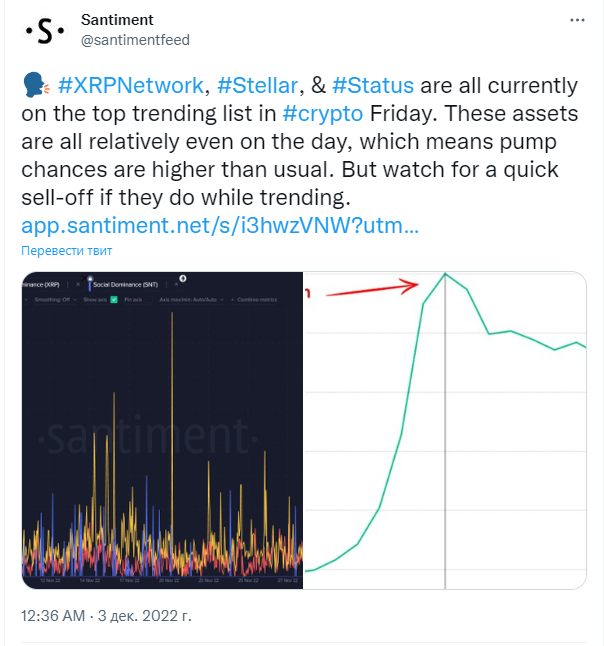604x646 pixels.
Task: Select the Social Dominance (SNT) tab
Action: [125, 284]
